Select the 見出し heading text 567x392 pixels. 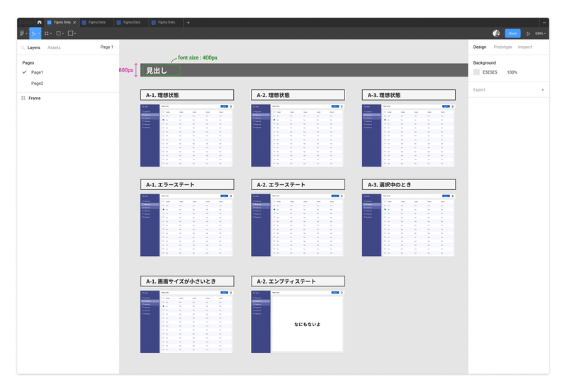click(157, 70)
